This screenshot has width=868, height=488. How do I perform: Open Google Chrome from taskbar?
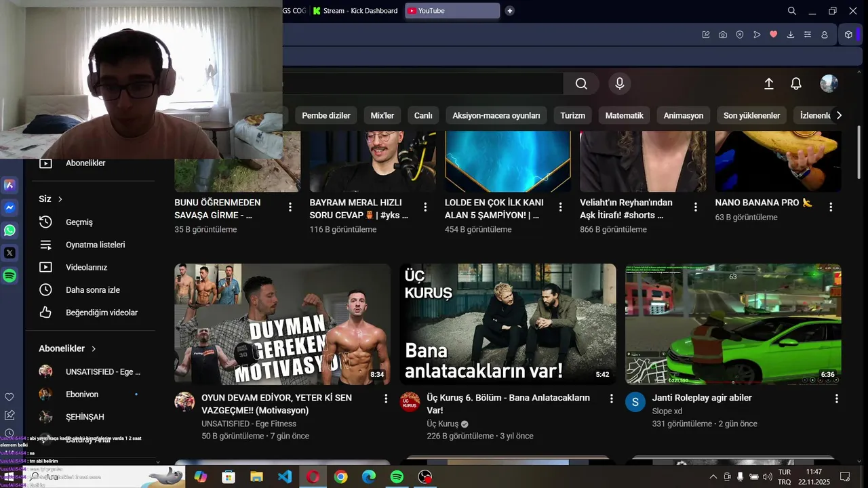341,477
